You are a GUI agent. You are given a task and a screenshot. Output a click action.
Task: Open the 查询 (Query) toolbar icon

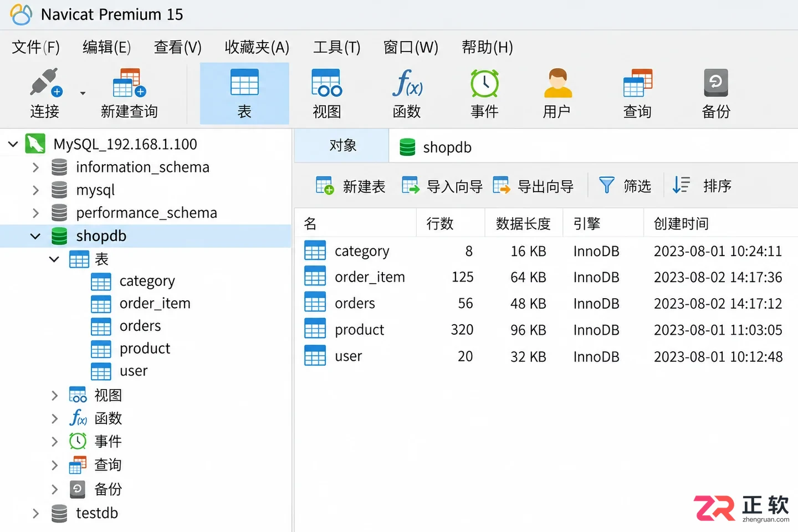click(x=637, y=83)
